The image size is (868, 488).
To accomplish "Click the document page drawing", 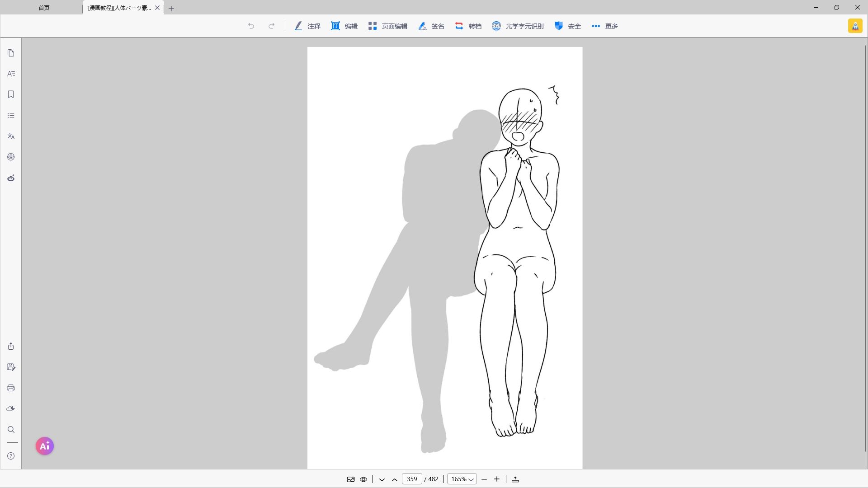I will pos(445,258).
